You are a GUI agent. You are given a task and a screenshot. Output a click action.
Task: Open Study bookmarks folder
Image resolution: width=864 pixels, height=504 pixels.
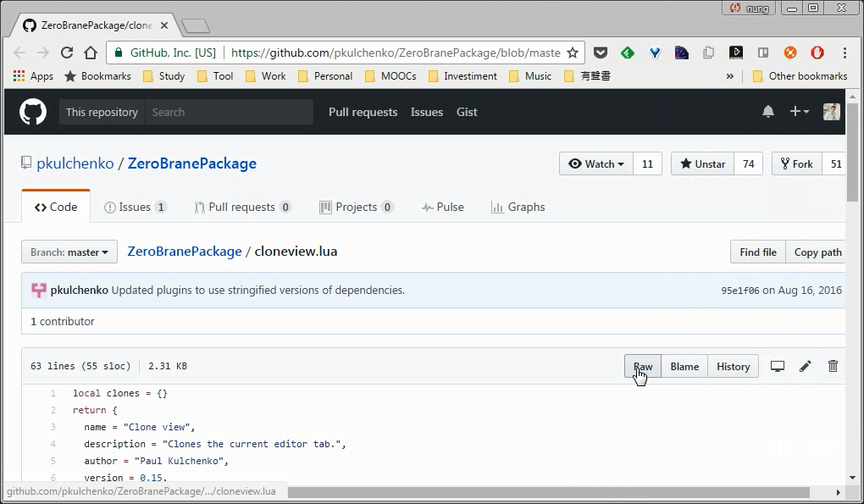pyautogui.click(x=164, y=76)
